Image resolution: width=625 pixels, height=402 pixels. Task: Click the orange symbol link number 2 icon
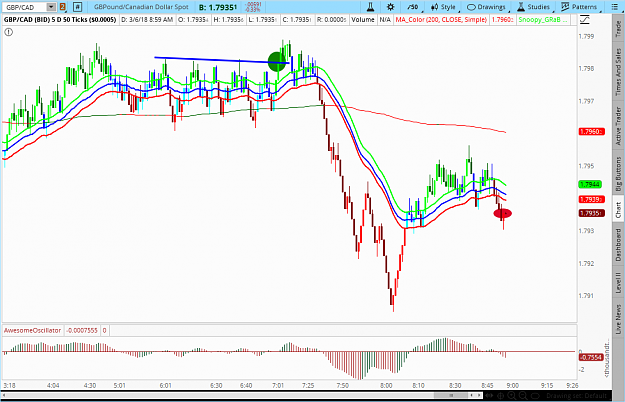click(x=63, y=7)
